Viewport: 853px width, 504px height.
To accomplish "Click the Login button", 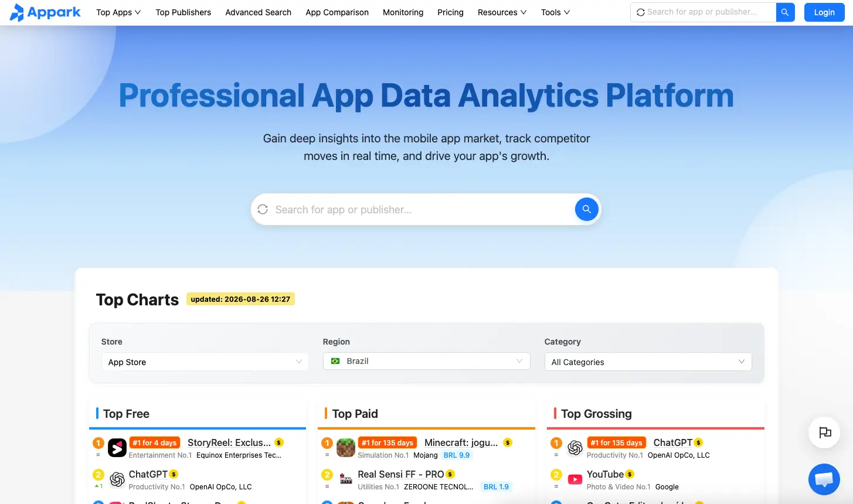I will [x=824, y=12].
